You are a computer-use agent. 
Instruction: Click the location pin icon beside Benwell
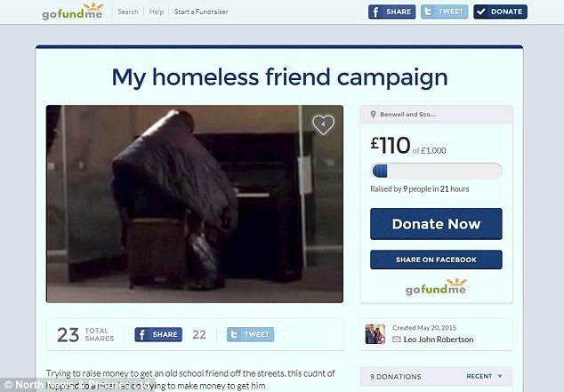[373, 115]
